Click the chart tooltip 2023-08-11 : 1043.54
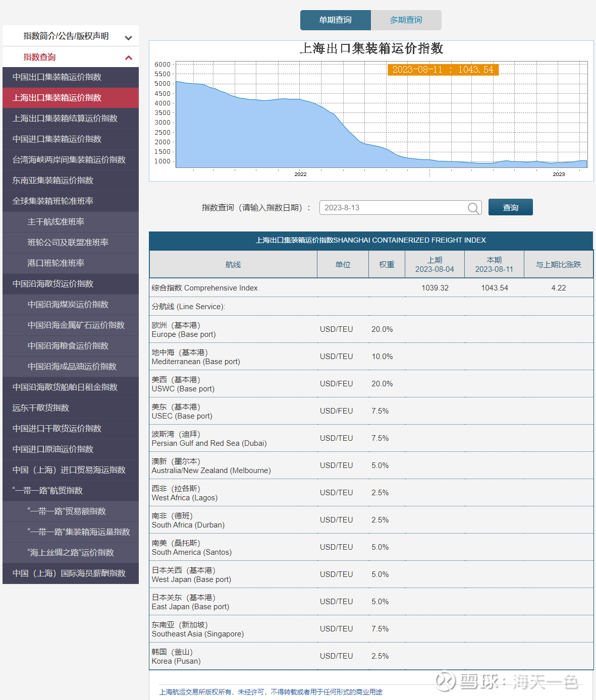Viewport: 596px width, 700px height. [x=443, y=70]
